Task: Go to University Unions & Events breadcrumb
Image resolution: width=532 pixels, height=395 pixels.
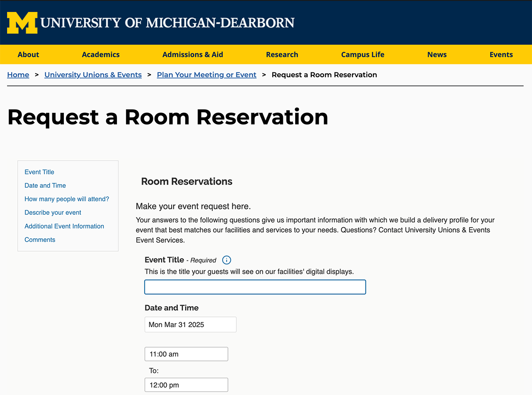Action: 93,75
